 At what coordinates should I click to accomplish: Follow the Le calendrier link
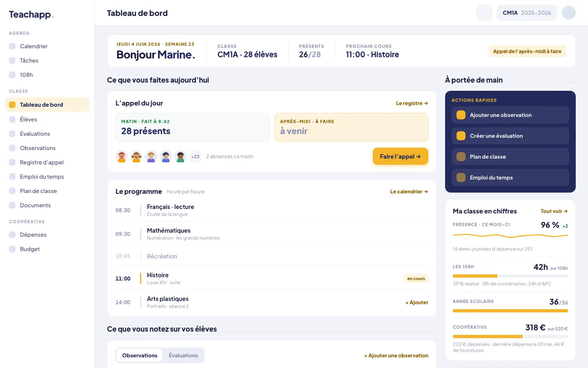(409, 191)
